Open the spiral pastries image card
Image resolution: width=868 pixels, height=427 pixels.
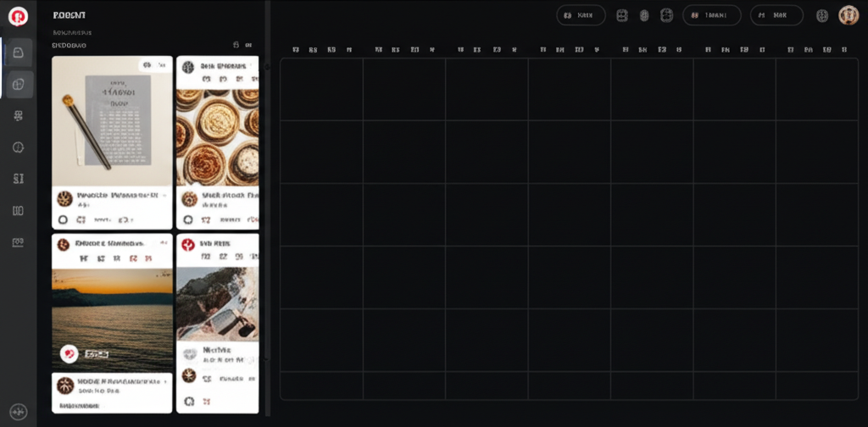click(x=217, y=137)
